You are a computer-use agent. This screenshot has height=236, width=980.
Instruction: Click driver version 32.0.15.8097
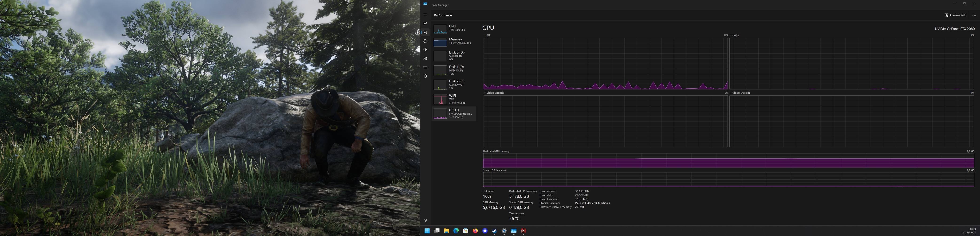coord(582,191)
